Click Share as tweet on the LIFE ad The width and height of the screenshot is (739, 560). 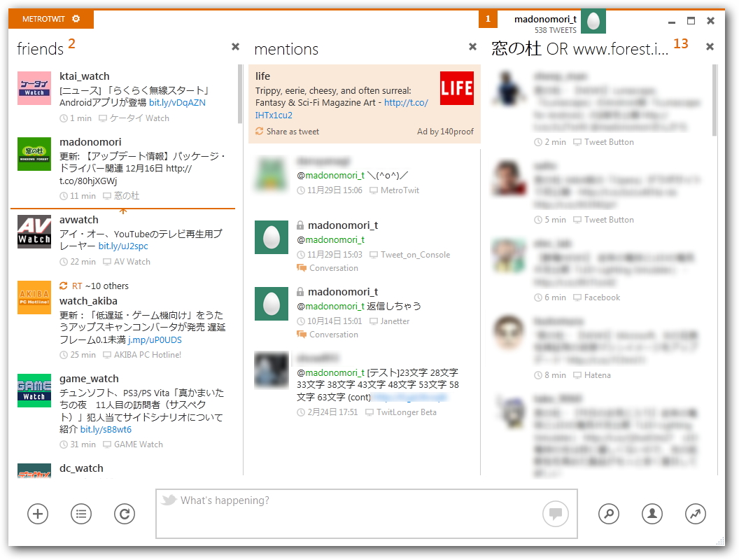click(294, 131)
